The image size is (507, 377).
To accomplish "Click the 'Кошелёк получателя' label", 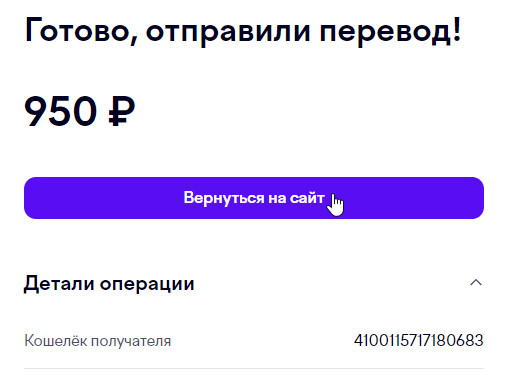I will pos(97,341).
